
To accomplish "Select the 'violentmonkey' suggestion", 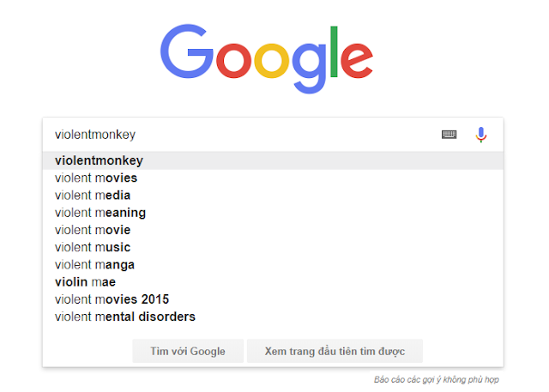I will (x=273, y=160).
